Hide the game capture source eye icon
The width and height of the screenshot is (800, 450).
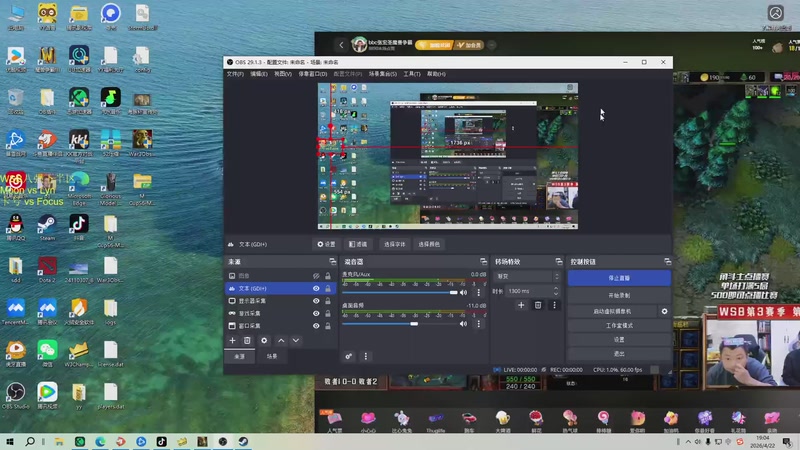(316, 313)
